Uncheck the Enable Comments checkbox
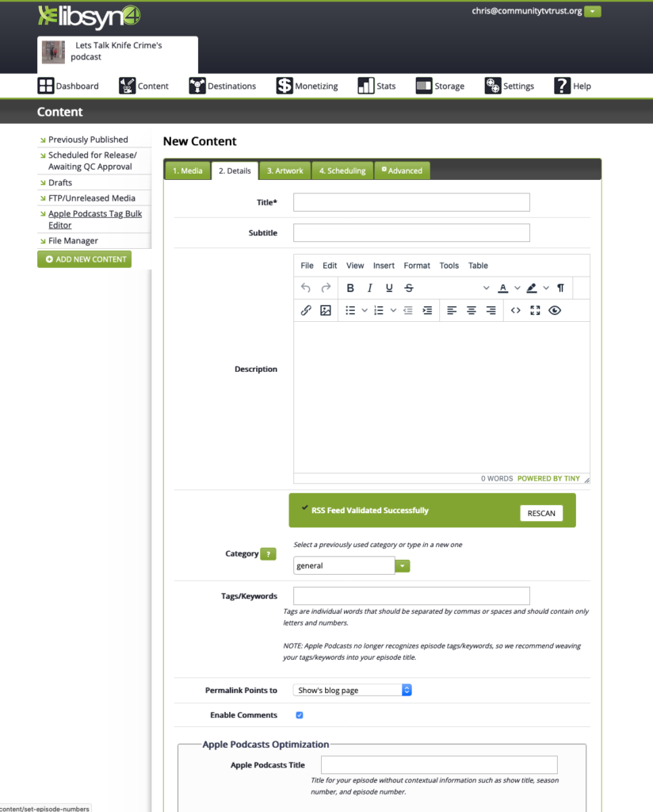This screenshot has height=812, width=653. pyautogui.click(x=300, y=715)
